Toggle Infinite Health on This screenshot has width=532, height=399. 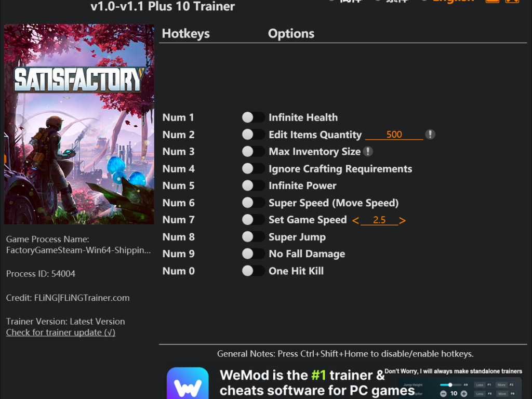pos(253,117)
